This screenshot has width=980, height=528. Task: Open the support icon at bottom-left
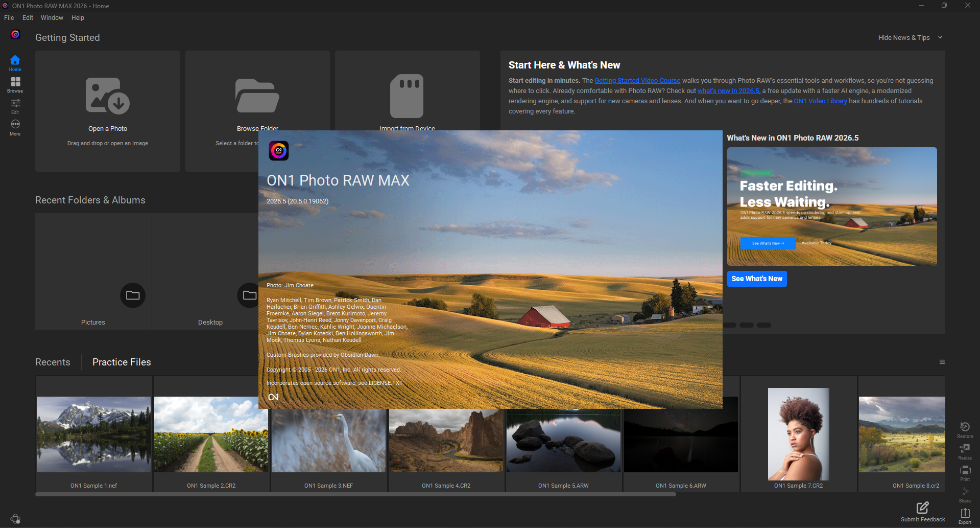[15, 519]
